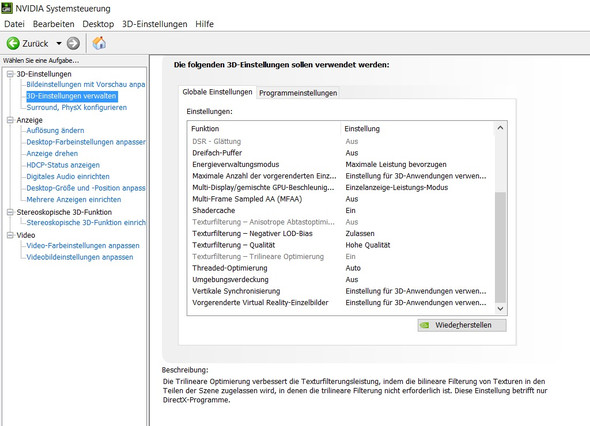The height and width of the screenshot is (426, 590).
Task: Click the Auto value for Threaded-Optimierung
Action: 353,268
